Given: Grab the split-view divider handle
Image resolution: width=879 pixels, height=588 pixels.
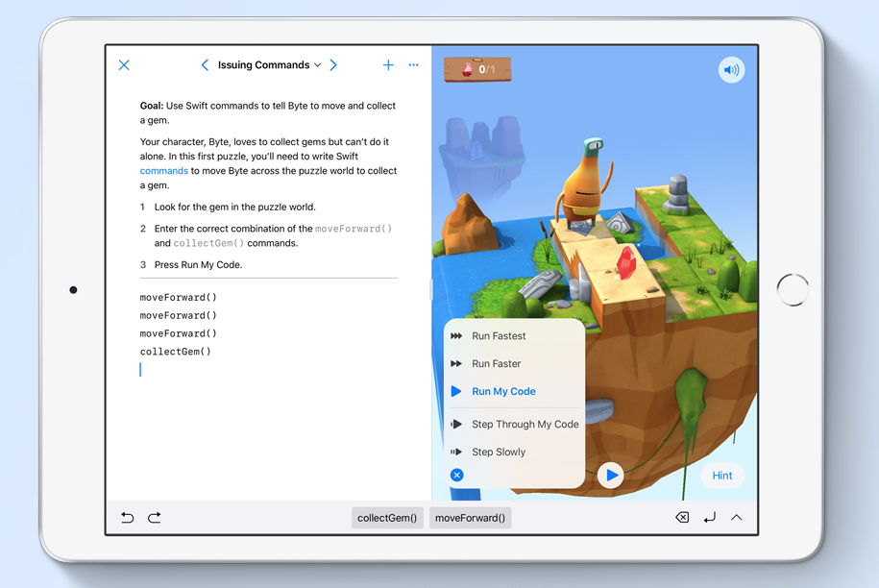Looking at the screenshot, I should pyautogui.click(x=431, y=290).
